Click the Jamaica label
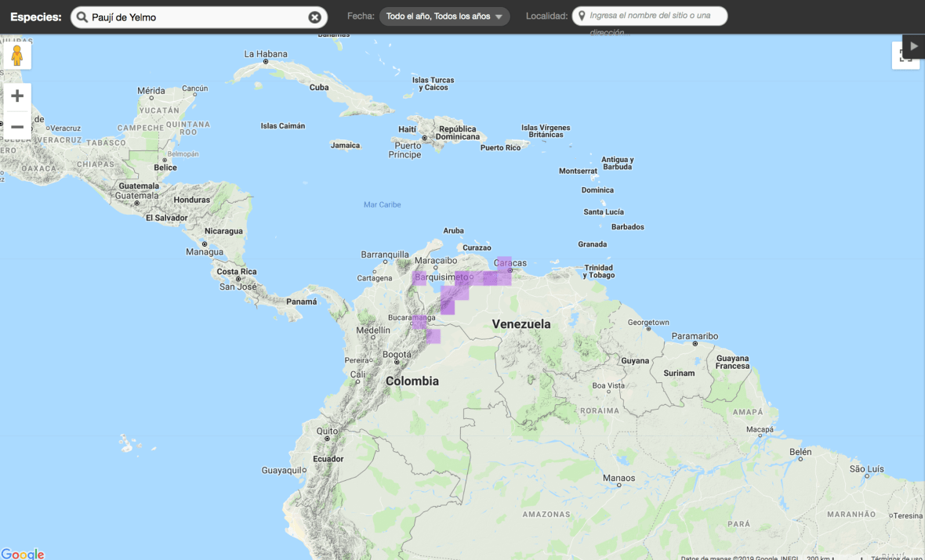 pos(345,146)
